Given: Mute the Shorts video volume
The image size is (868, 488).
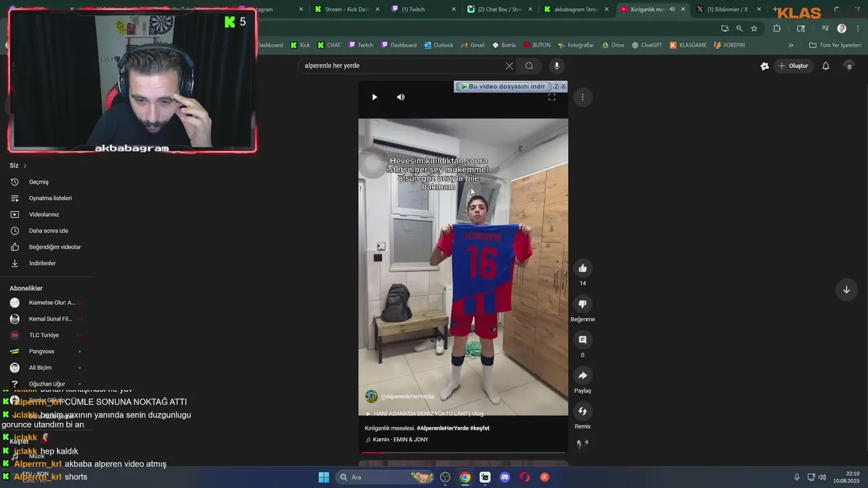Looking at the screenshot, I should (x=401, y=97).
